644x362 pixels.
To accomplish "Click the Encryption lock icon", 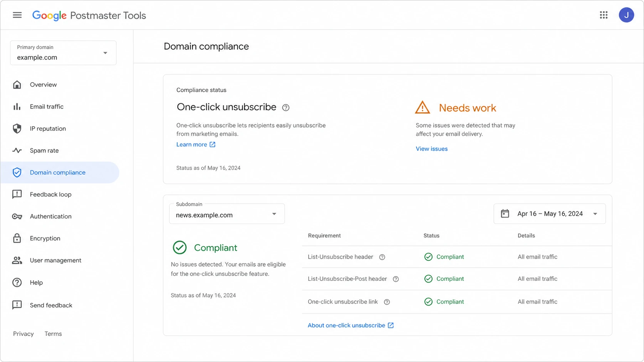I will (17, 238).
